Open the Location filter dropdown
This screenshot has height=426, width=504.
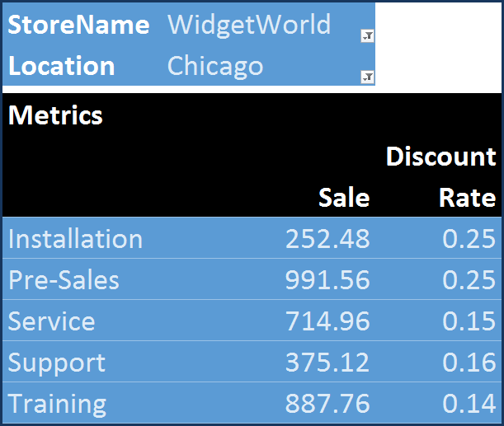click(367, 77)
